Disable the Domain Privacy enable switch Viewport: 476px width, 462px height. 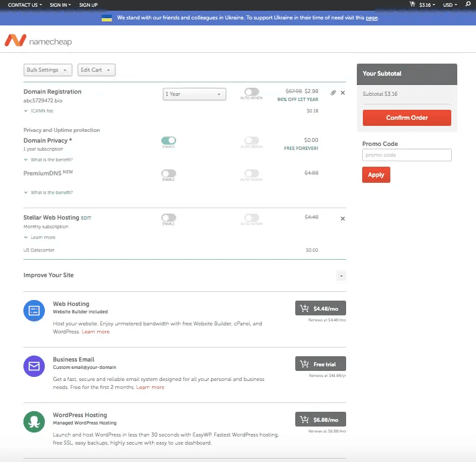pos(169,140)
